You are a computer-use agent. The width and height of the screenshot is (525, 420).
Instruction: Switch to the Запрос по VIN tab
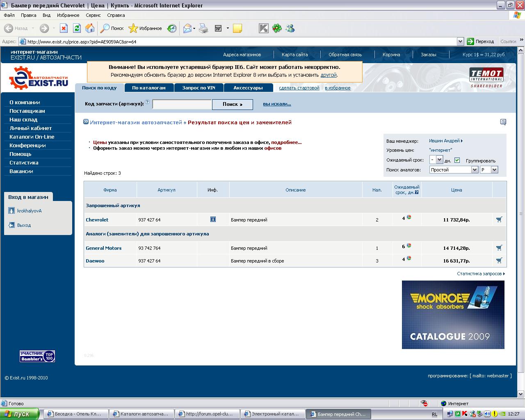(x=199, y=88)
